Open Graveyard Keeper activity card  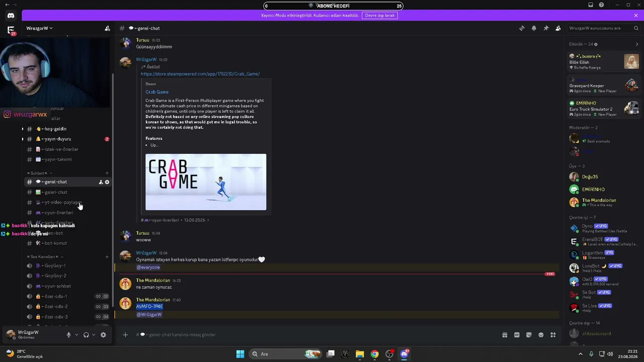604,85
